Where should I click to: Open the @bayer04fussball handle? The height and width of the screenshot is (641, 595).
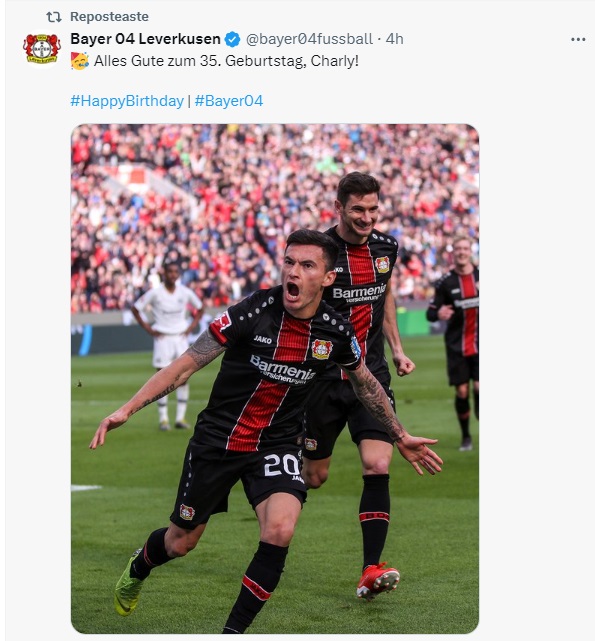click(309, 39)
